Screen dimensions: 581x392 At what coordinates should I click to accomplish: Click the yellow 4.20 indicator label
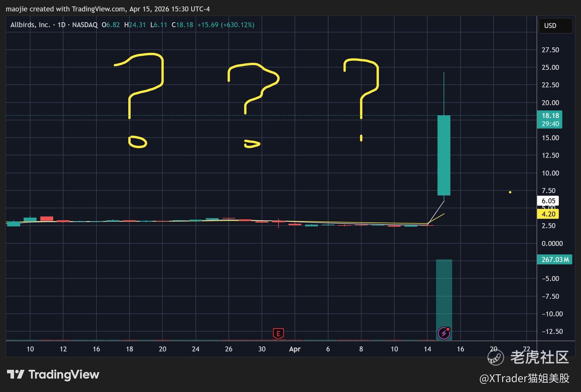548,214
